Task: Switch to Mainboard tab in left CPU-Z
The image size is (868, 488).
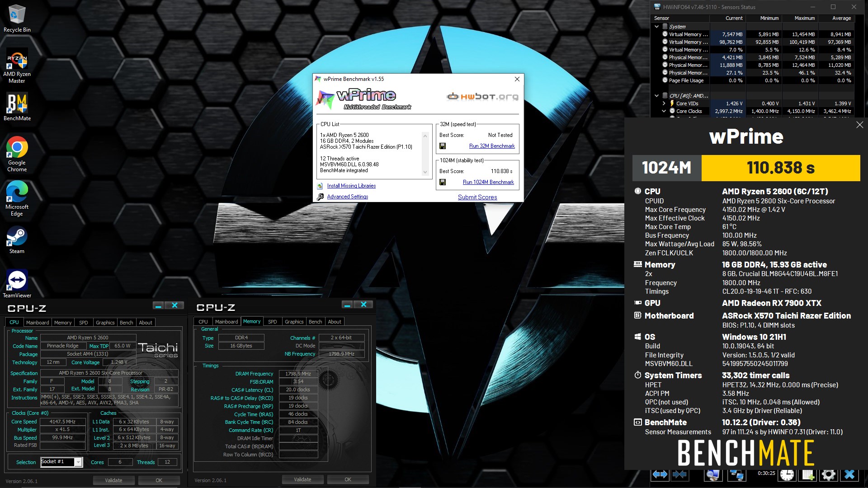Action: pyautogui.click(x=38, y=323)
